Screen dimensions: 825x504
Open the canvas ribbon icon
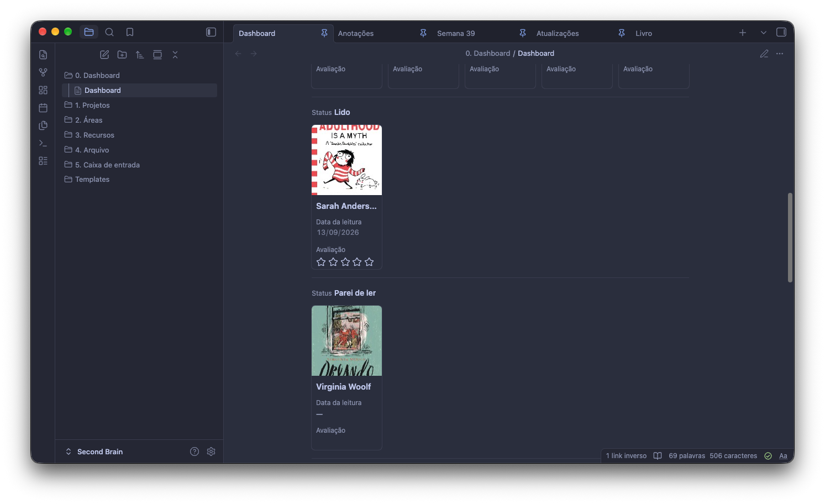click(x=43, y=90)
